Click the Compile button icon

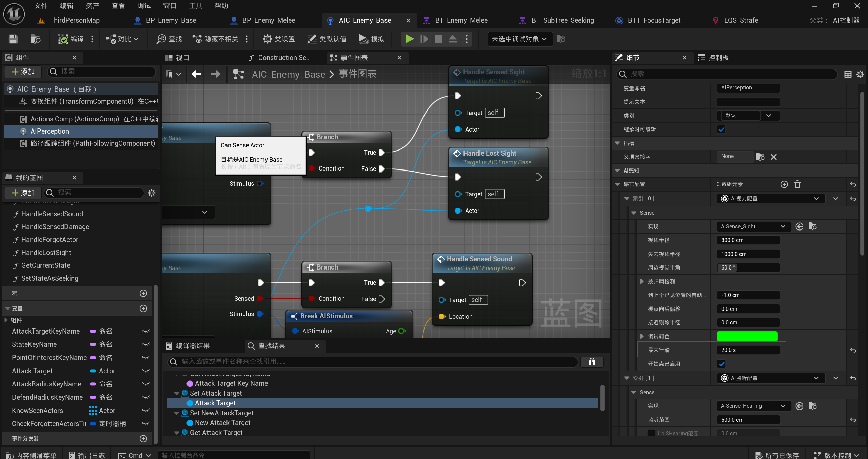(x=63, y=39)
